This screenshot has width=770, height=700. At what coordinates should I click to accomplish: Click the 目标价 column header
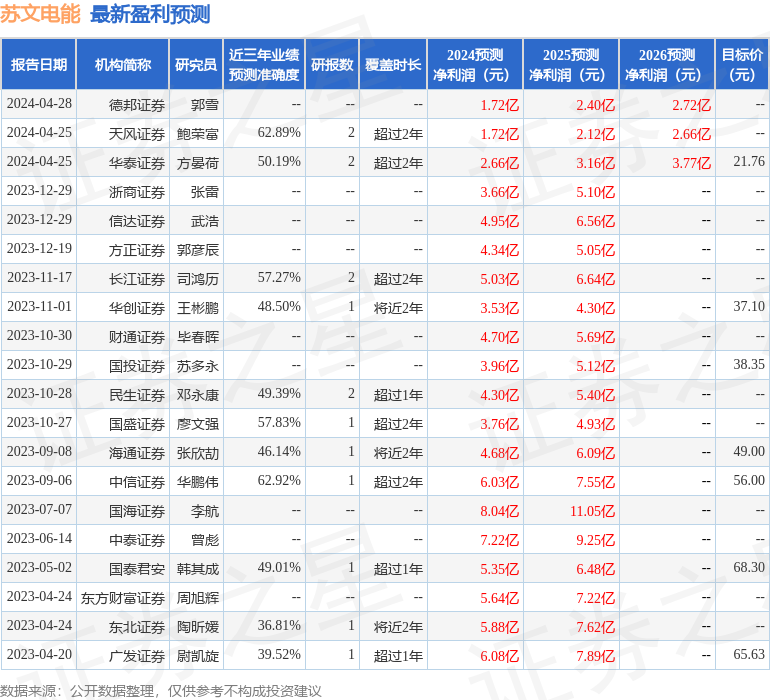tap(742, 64)
